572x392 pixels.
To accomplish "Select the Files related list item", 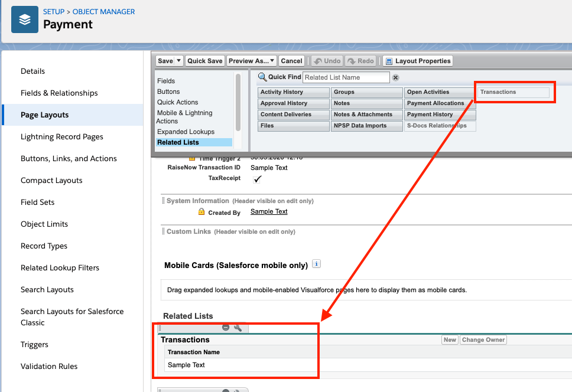I will (x=293, y=126).
